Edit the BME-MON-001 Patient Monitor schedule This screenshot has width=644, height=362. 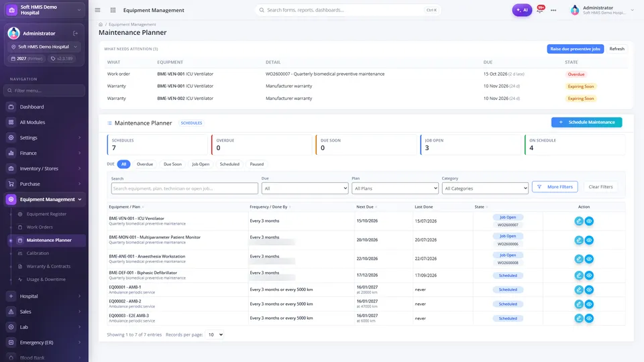pyautogui.click(x=579, y=240)
